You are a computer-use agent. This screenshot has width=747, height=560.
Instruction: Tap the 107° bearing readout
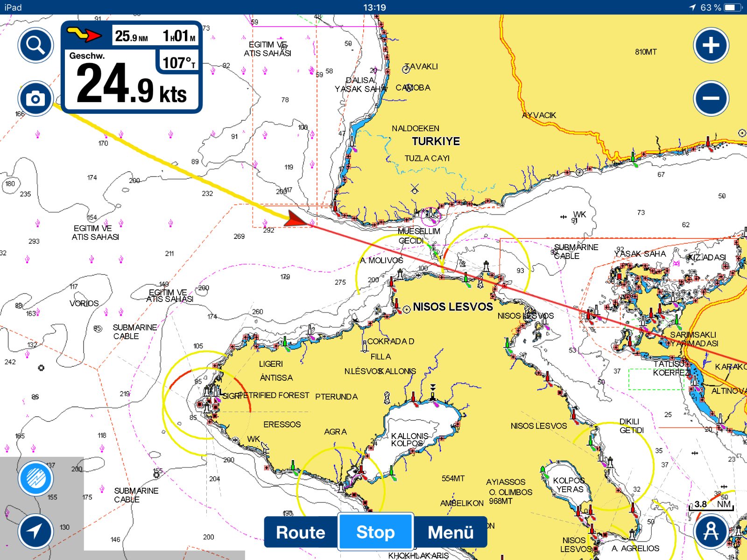[179, 63]
